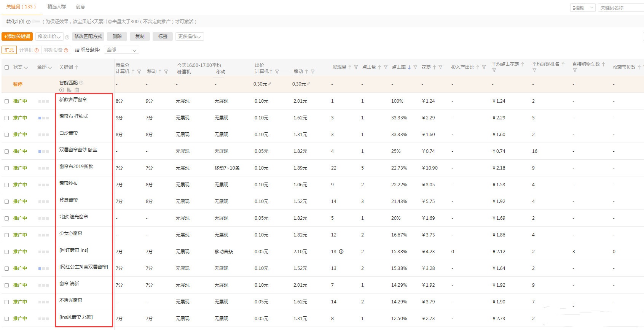Open the 模糊 match-type dropdown
The image size is (644, 330).
[583, 8]
